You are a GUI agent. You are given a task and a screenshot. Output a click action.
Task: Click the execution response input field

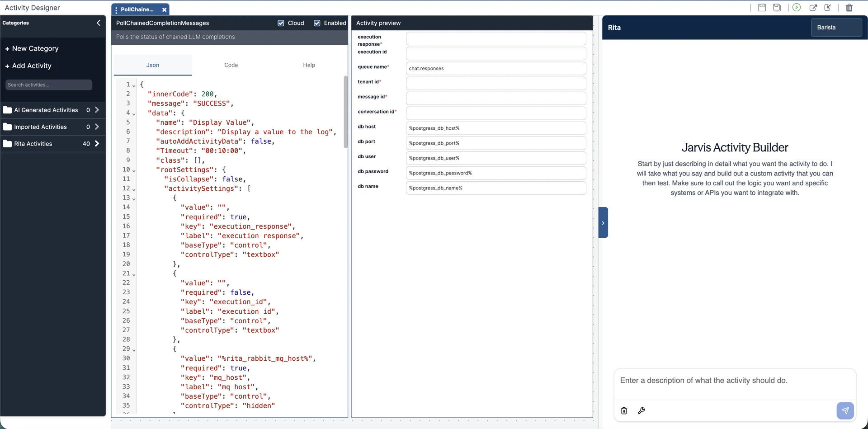[x=496, y=38]
